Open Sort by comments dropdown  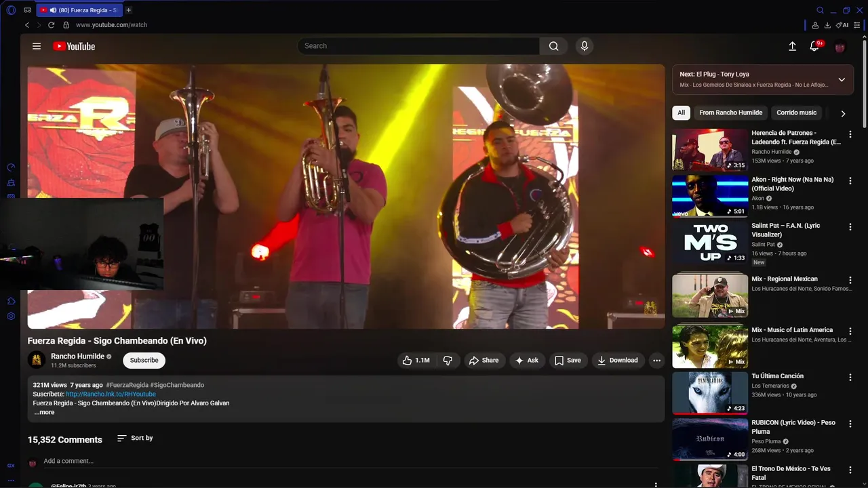tap(135, 439)
